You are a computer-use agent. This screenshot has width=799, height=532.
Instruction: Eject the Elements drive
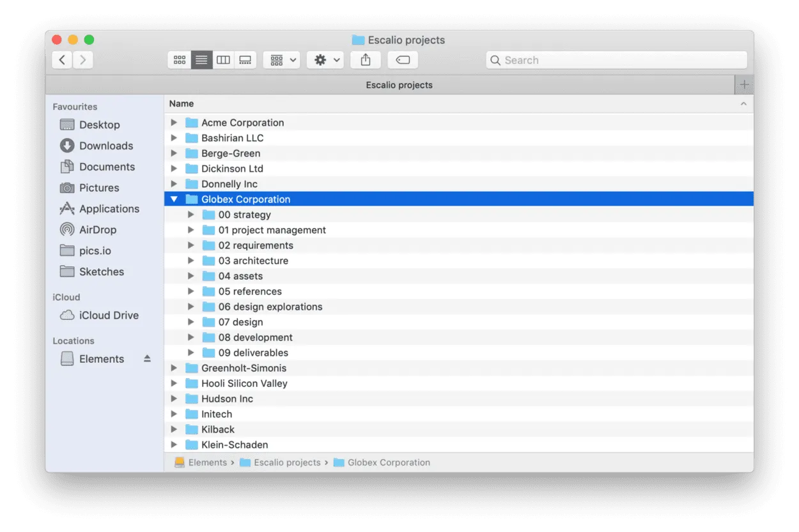coord(147,358)
